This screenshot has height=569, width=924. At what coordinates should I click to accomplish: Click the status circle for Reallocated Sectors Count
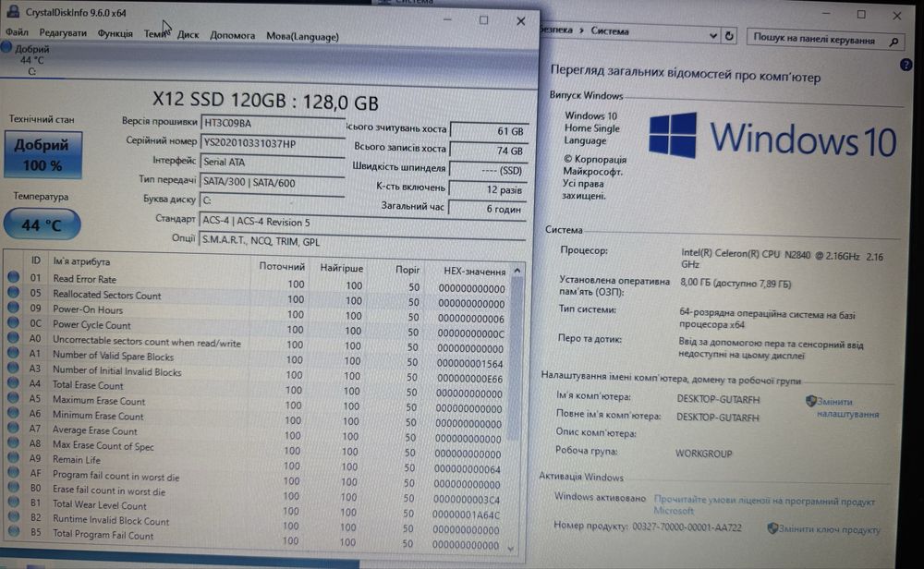14,292
